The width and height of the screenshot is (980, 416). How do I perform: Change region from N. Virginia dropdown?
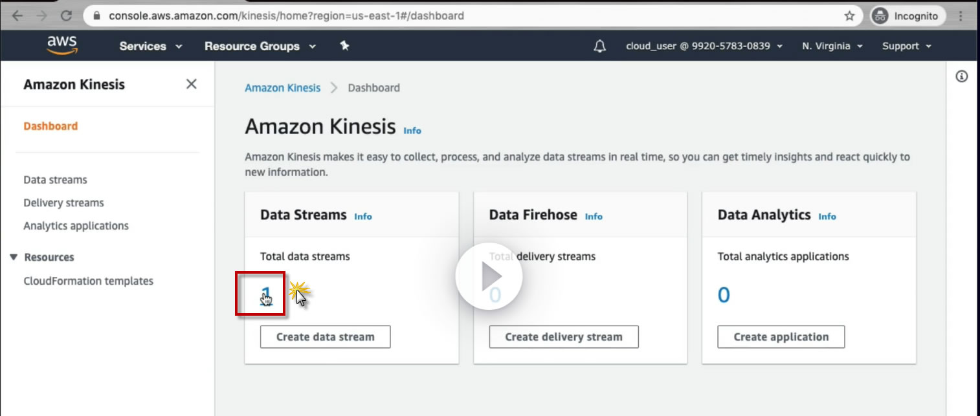[x=832, y=46]
